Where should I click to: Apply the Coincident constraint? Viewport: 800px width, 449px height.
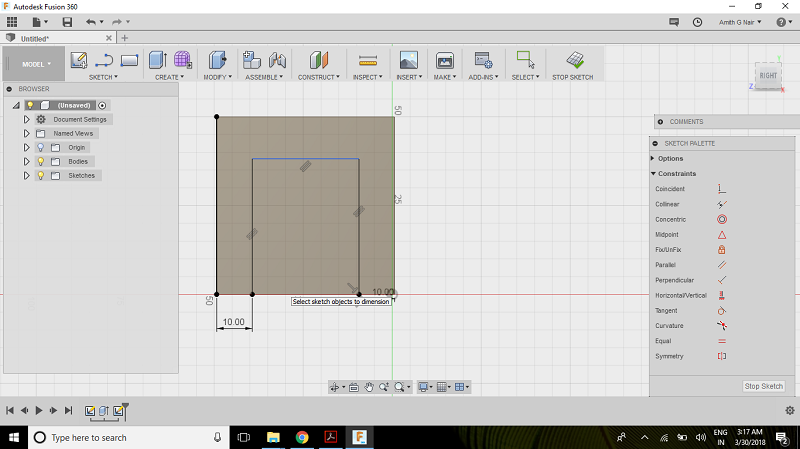pyautogui.click(x=721, y=189)
